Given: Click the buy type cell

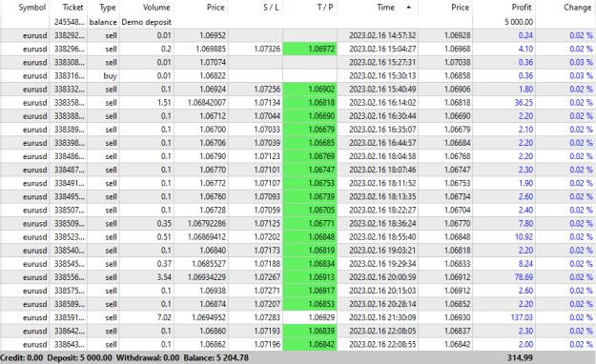Looking at the screenshot, I should (110, 76).
